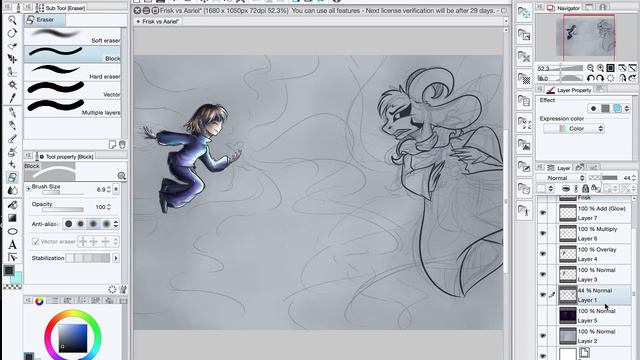This screenshot has height=360, width=640.
Task: Select the Pen tool
Action: point(12,112)
